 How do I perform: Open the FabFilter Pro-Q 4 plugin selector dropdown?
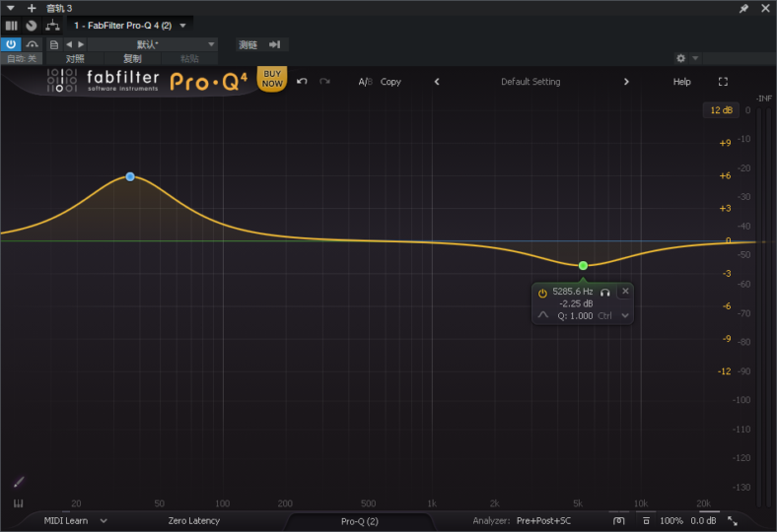[182, 26]
